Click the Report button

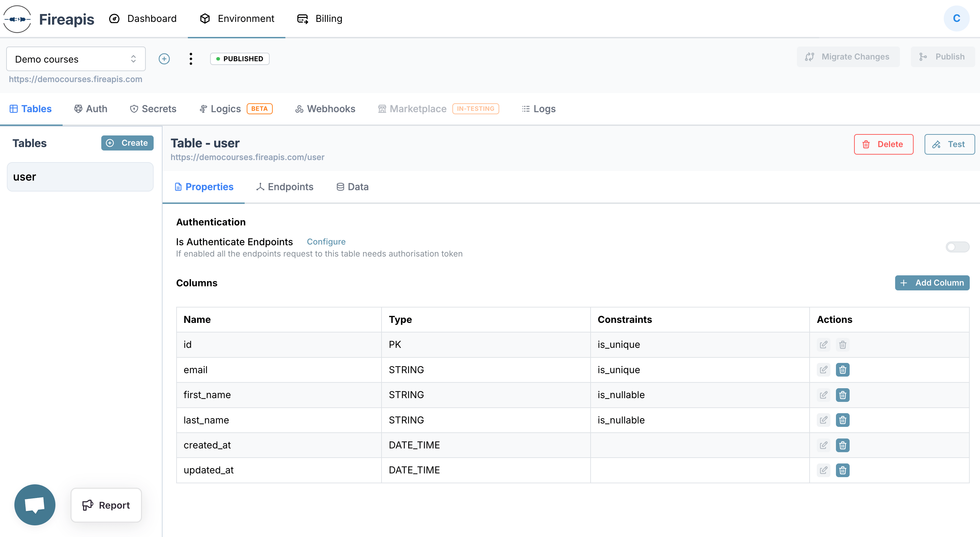106,505
